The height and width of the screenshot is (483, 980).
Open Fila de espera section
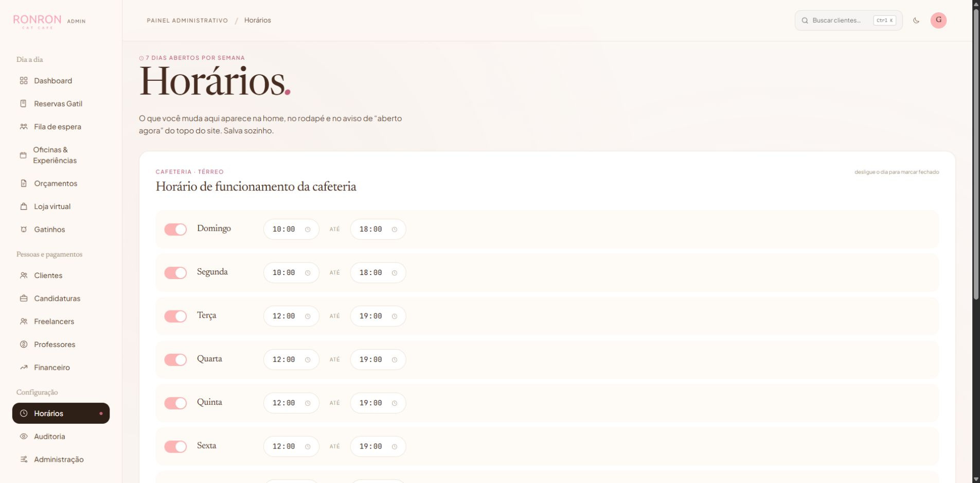point(61,127)
